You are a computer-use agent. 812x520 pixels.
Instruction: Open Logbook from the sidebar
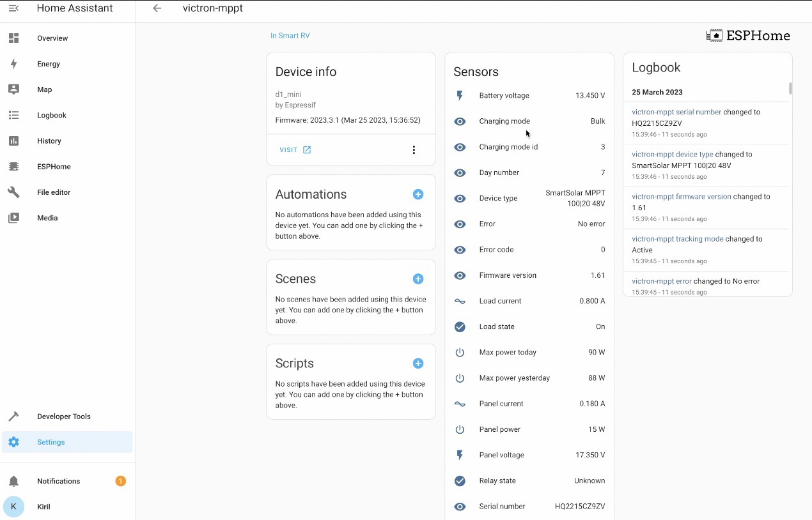[x=68, y=115]
